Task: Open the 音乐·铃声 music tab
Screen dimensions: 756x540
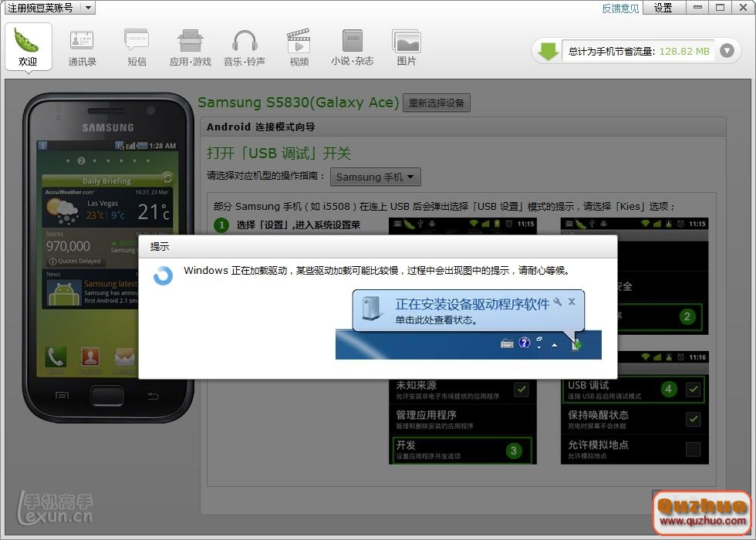Action: (x=245, y=47)
